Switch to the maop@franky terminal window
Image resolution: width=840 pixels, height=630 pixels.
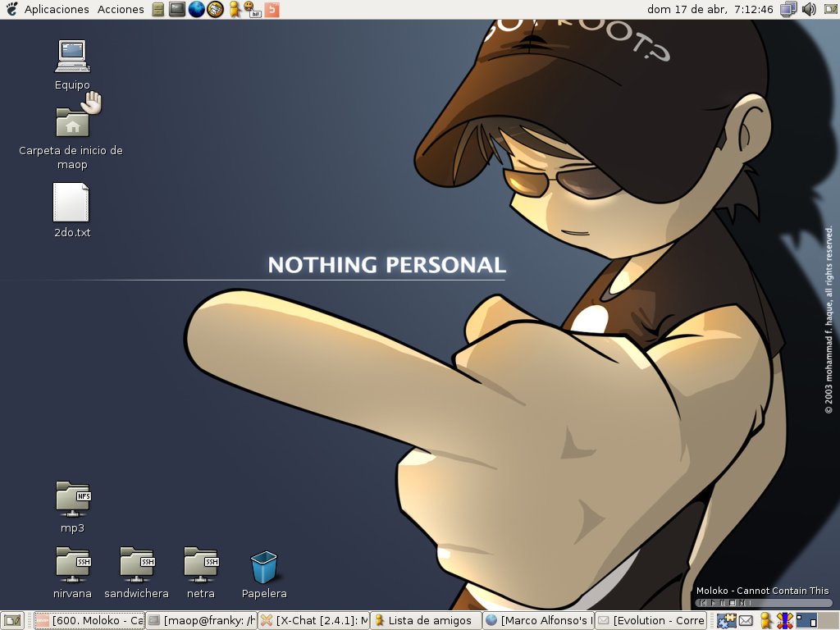click(202, 621)
